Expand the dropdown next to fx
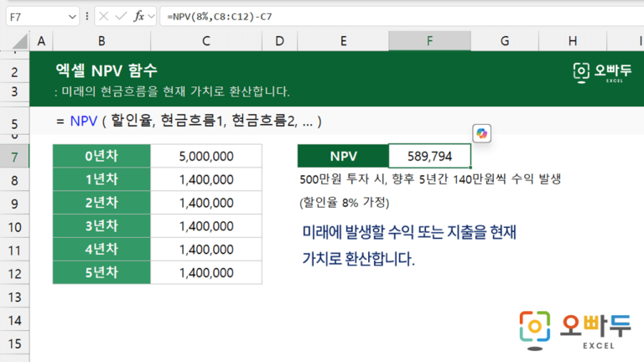The height and width of the screenshot is (362, 644). click(x=151, y=17)
